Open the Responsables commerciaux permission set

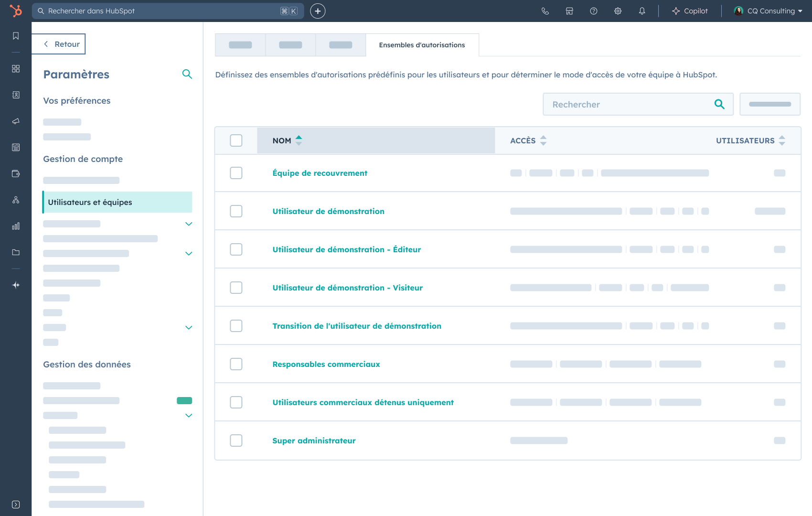coord(326,364)
